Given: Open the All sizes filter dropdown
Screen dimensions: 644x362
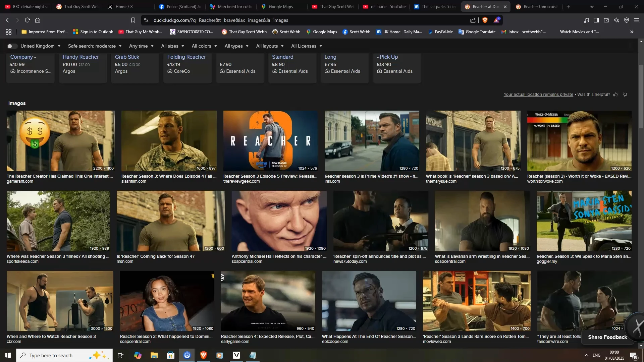Looking at the screenshot, I should 172,46.
